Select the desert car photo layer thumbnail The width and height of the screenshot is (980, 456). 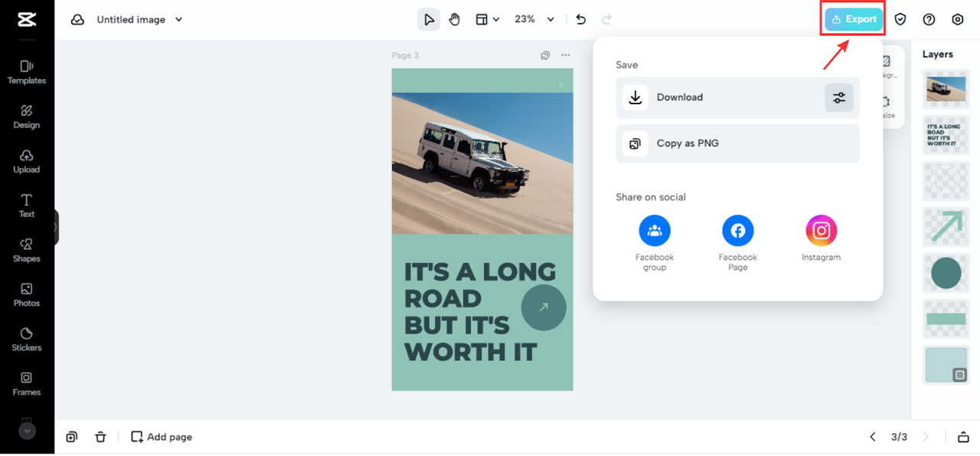[946, 89]
